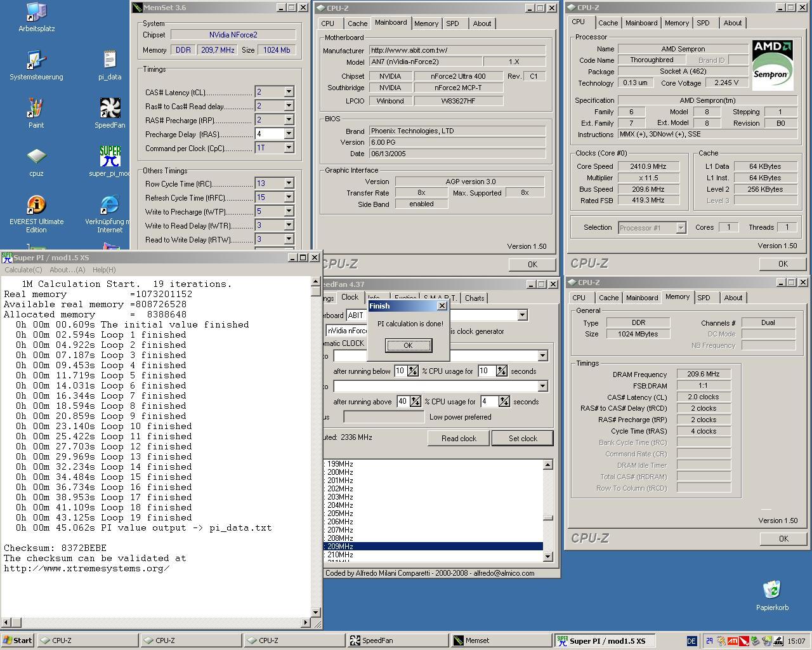This screenshot has height=650, width=812.
Task: Open the pi_data text file icon
Action: pos(110,60)
